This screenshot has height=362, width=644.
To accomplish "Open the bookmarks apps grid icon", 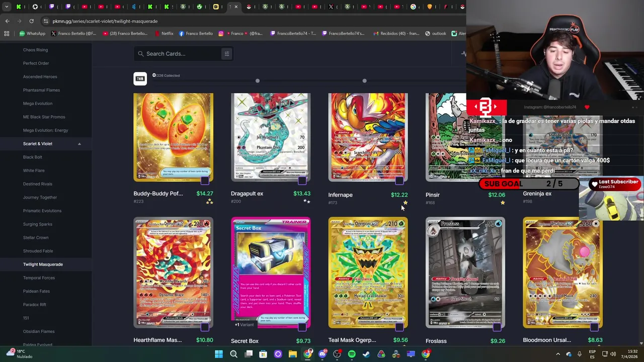I will point(7,34).
